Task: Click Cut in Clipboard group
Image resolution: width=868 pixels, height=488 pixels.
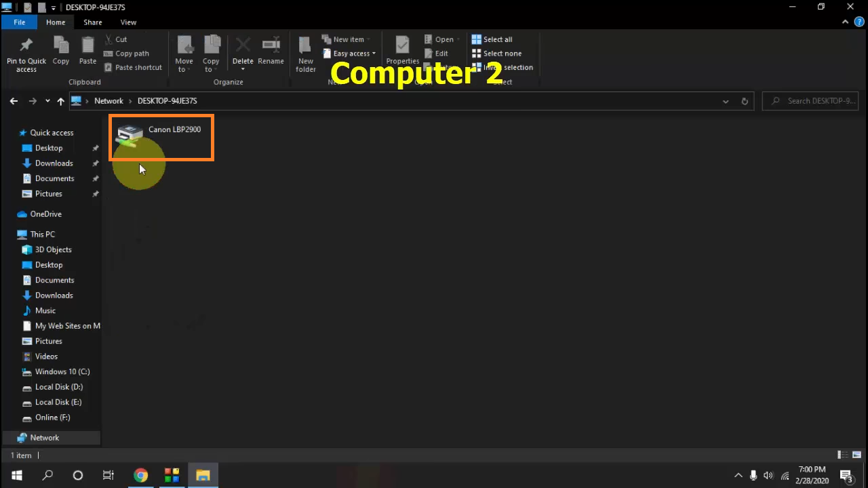Action: pos(116,39)
